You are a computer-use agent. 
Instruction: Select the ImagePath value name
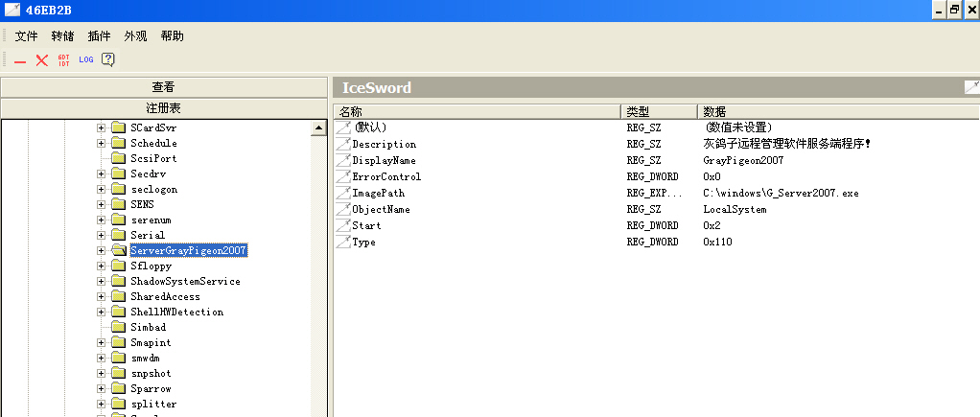[378, 194]
